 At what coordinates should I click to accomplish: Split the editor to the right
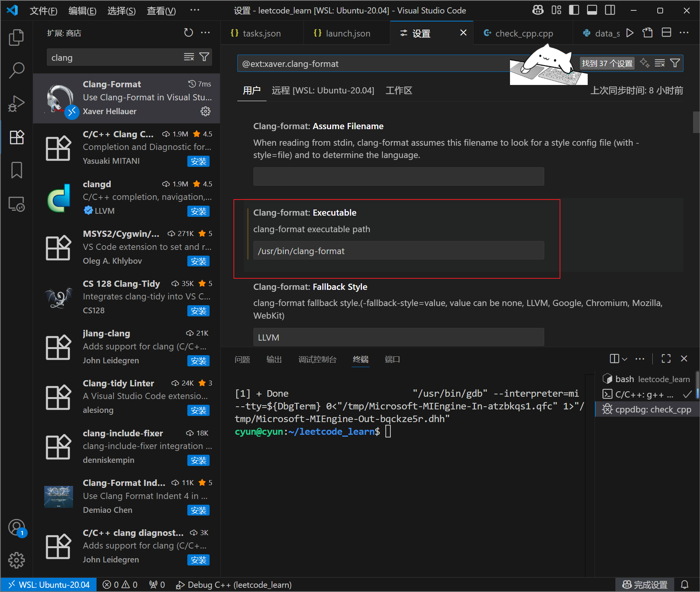click(666, 33)
